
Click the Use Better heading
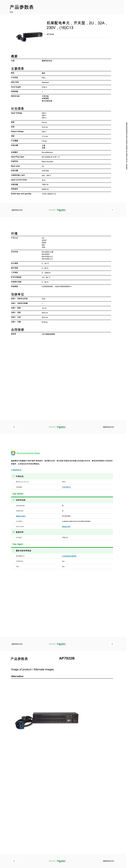point(18,494)
